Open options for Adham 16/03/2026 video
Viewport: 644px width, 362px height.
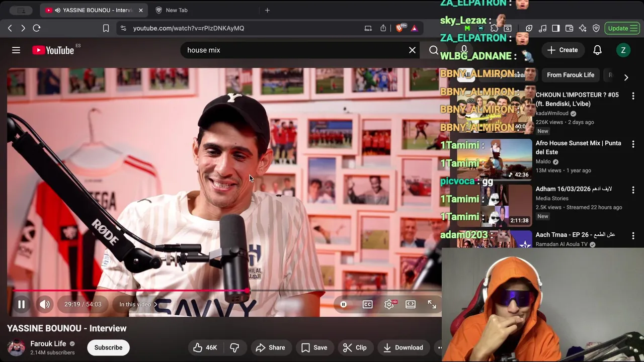633,190
